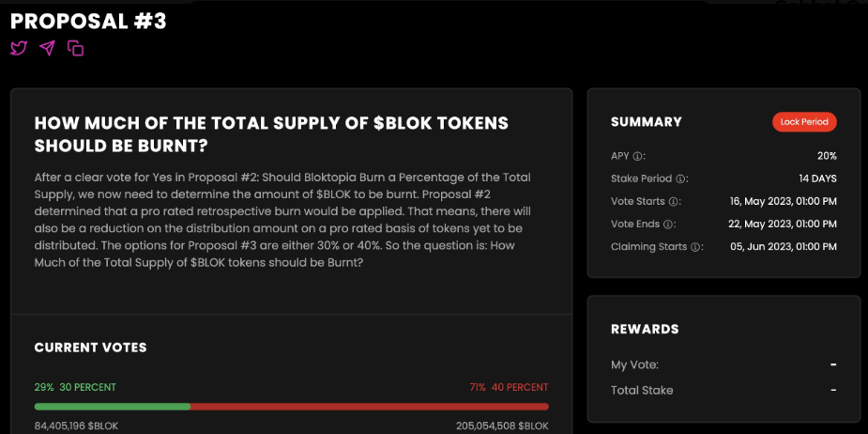The width and height of the screenshot is (868, 434).
Task: Click the 84,405,196 $BLOK vote total
Action: pos(76,426)
